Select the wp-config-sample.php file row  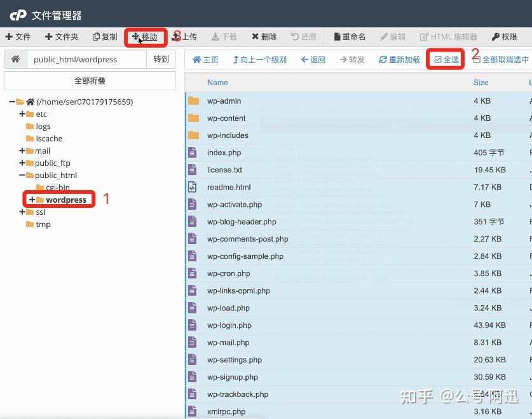[358, 256]
